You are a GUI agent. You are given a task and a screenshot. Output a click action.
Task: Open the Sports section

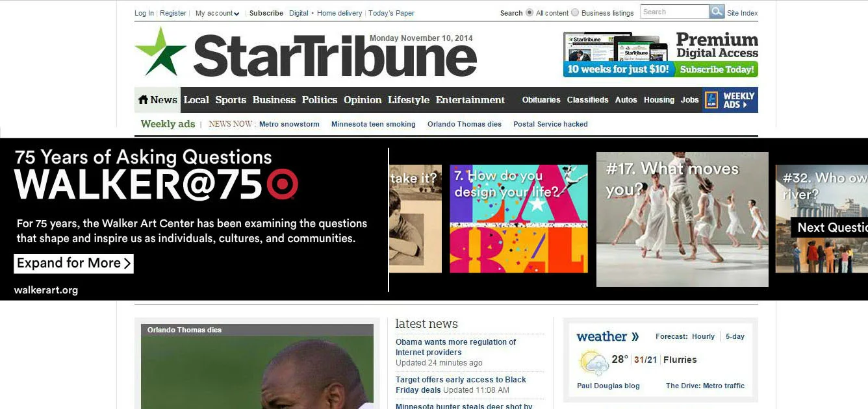click(x=231, y=100)
